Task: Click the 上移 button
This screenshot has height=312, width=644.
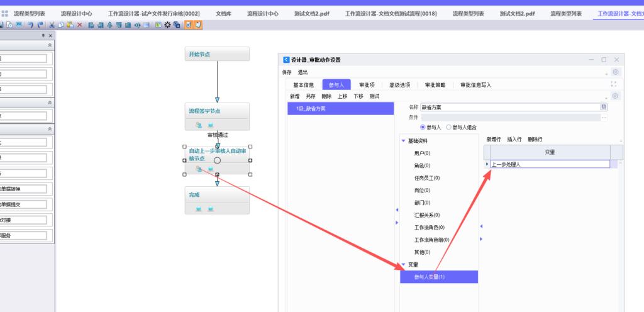Action: (x=343, y=96)
